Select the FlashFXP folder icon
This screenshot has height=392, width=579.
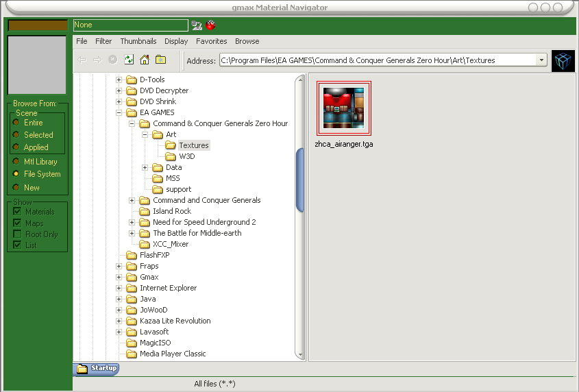click(132, 256)
